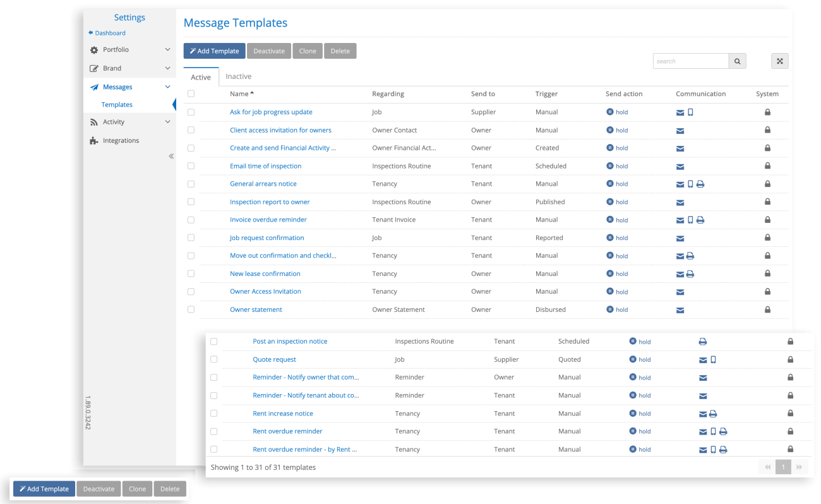Click the email icon for Ask for job progress update
821x504 pixels.
pyautogui.click(x=680, y=112)
